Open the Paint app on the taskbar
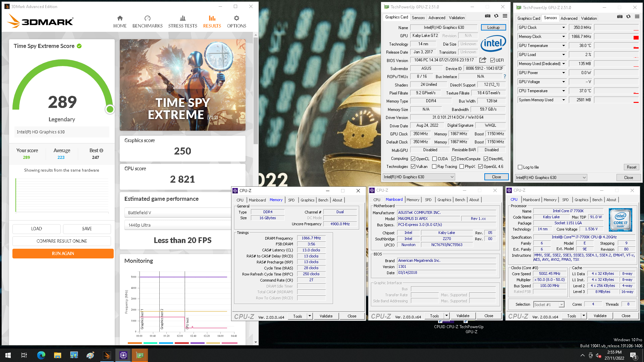 [x=90, y=355]
